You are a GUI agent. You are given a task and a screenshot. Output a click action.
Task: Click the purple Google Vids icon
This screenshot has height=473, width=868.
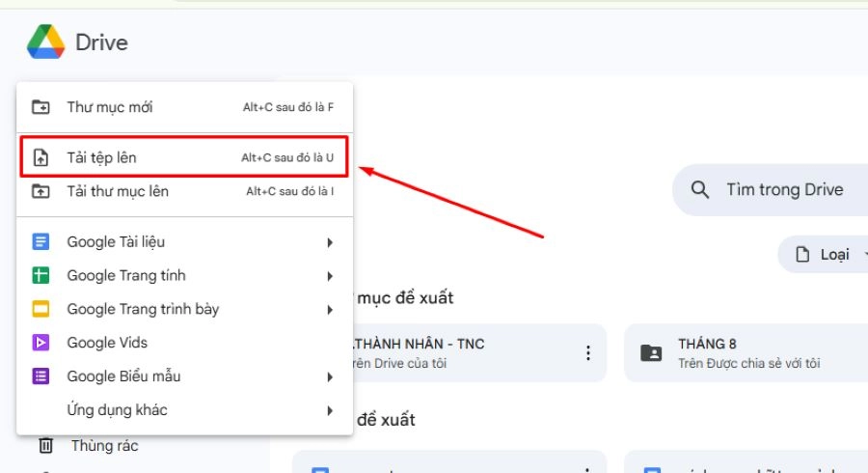[x=41, y=343]
